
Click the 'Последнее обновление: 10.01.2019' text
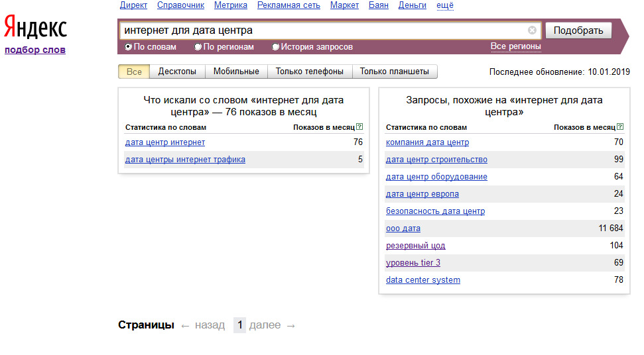click(x=559, y=72)
